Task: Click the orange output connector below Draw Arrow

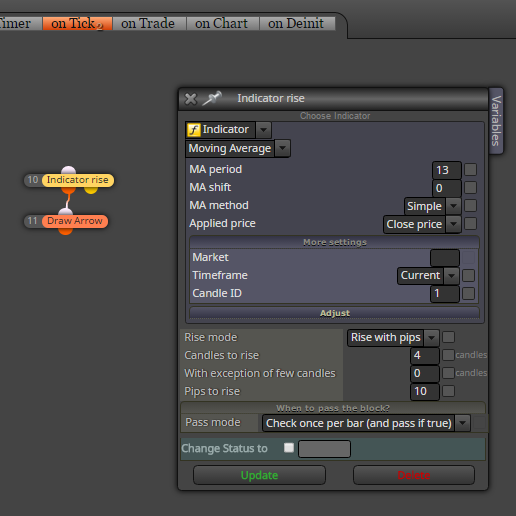Action: point(65,231)
